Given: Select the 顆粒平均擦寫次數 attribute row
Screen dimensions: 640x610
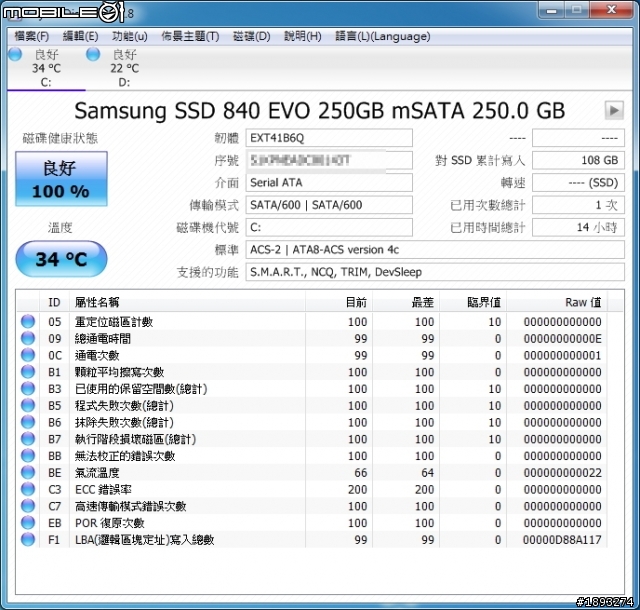Looking at the screenshot, I should click(x=312, y=372).
